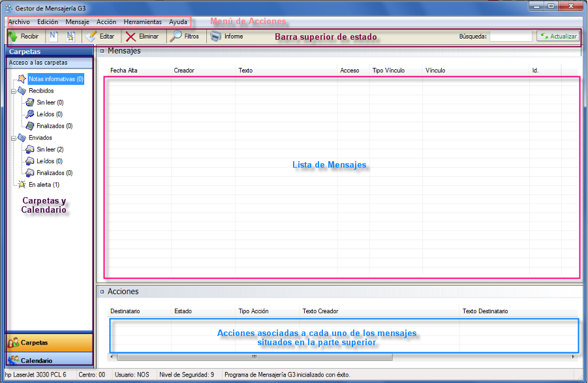The height and width of the screenshot is (383, 588).
Task: Click the scrollbar left arrow
Action: [112, 357]
